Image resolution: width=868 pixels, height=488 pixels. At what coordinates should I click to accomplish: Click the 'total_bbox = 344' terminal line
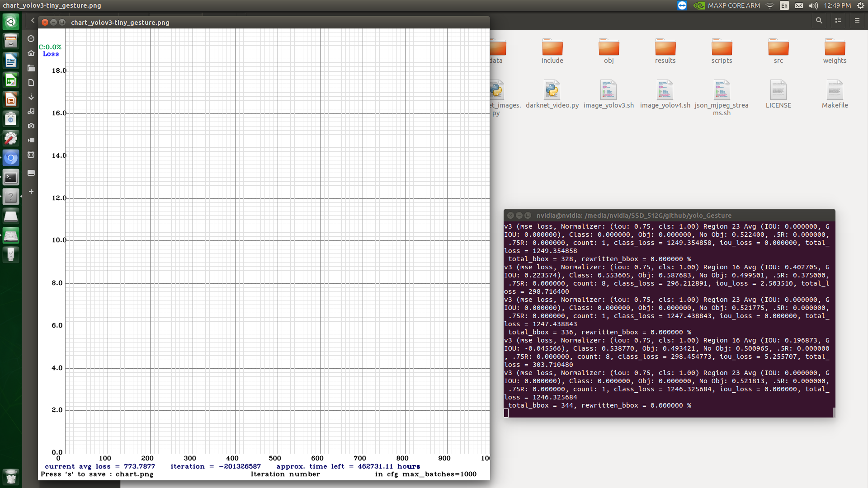(599, 405)
